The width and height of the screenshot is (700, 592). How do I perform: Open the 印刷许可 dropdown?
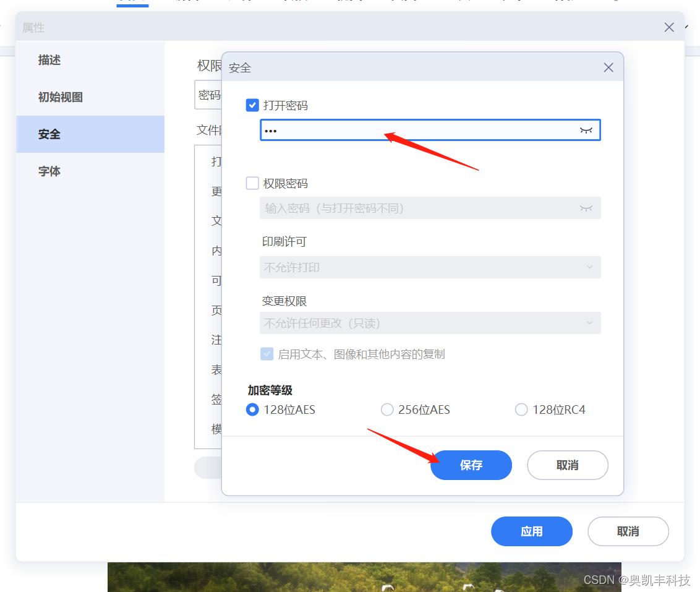(x=430, y=267)
